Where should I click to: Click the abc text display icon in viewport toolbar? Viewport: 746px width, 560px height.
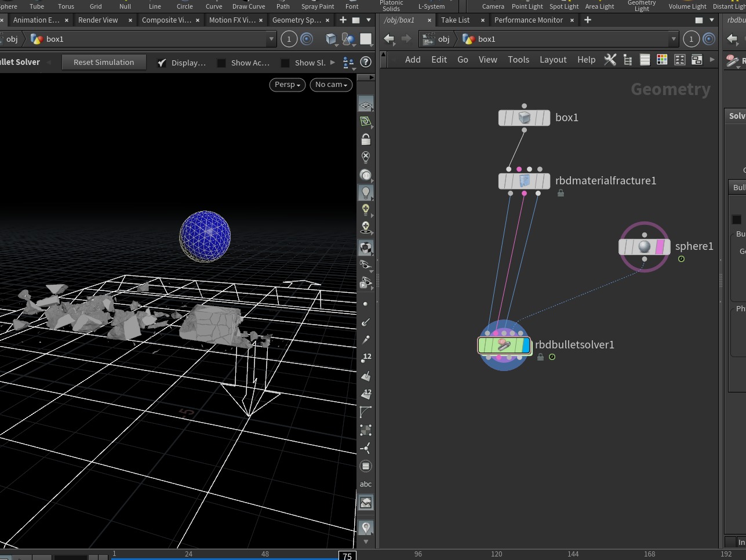(366, 483)
